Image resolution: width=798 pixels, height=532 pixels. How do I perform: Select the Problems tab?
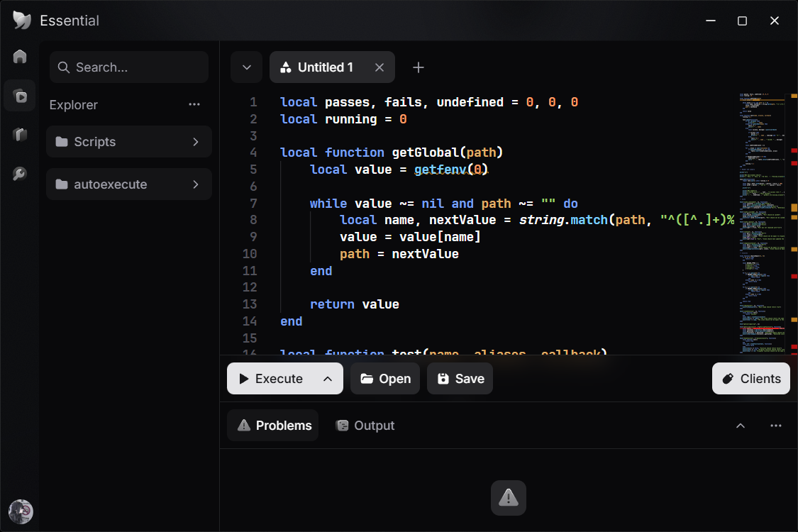273,426
